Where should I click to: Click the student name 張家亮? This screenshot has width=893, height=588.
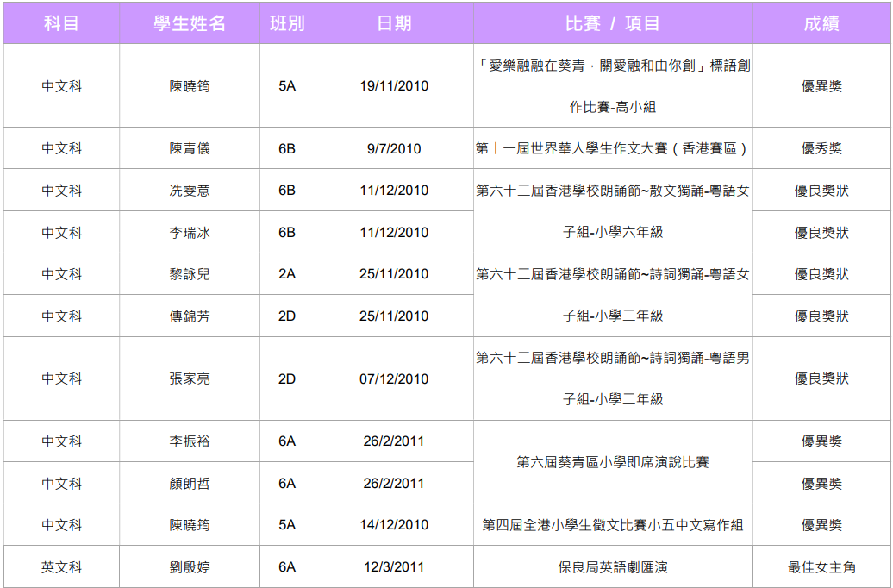[x=190, y=378]
